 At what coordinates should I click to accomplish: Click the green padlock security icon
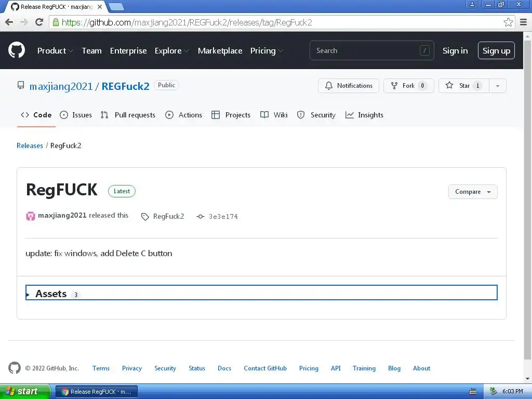[x=56, y=22]
